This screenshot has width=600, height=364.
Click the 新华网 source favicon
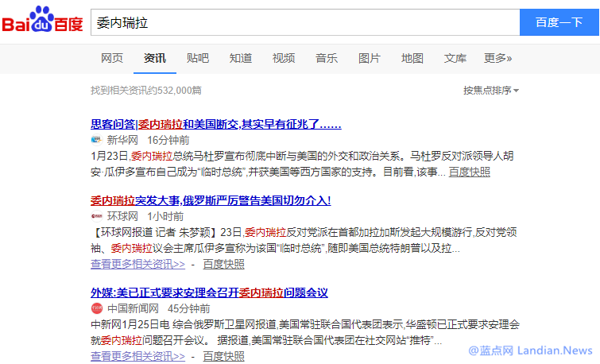point(96,140)
